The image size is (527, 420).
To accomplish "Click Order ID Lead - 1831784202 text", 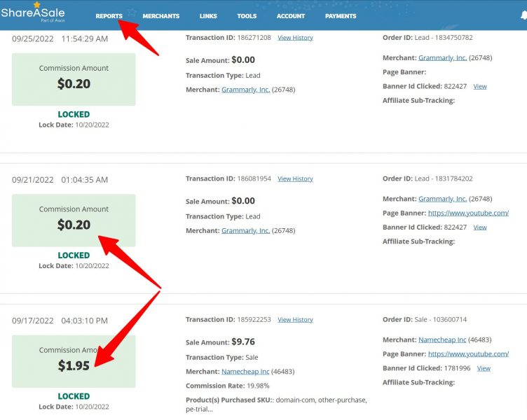I will [427, 178].
